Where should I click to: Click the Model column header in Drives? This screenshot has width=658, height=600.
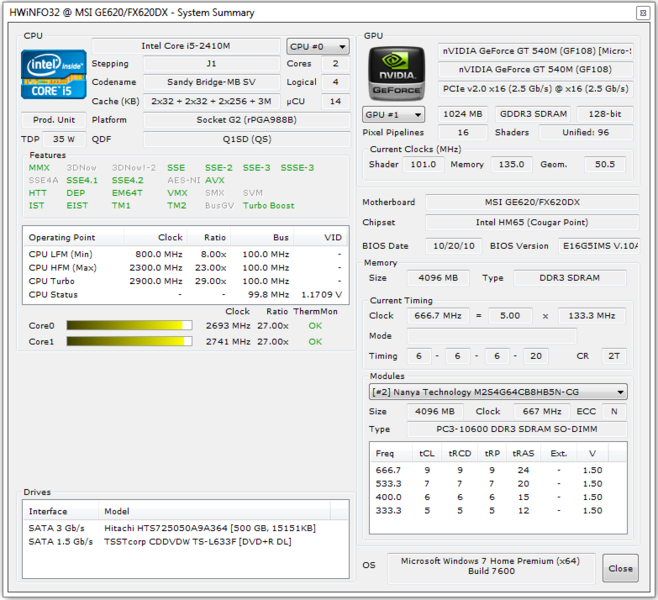coord(214,511)
